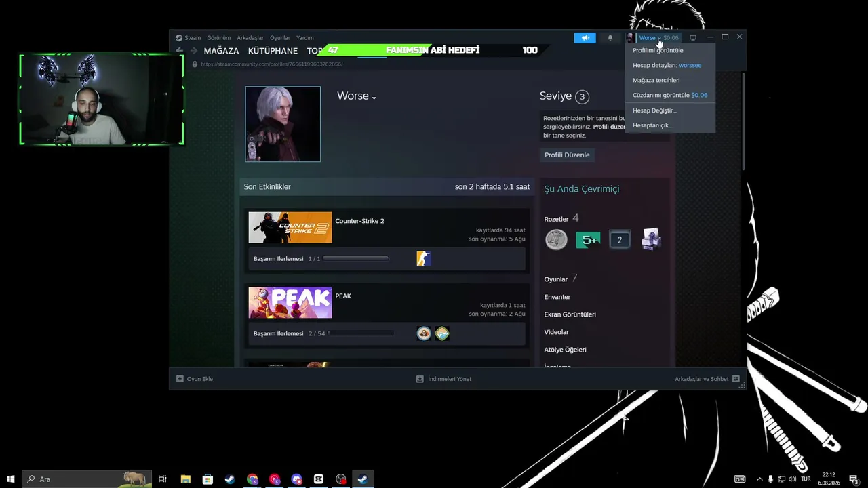Click the Counter-Strike 2 achievement icon

[x=424, y=258]
